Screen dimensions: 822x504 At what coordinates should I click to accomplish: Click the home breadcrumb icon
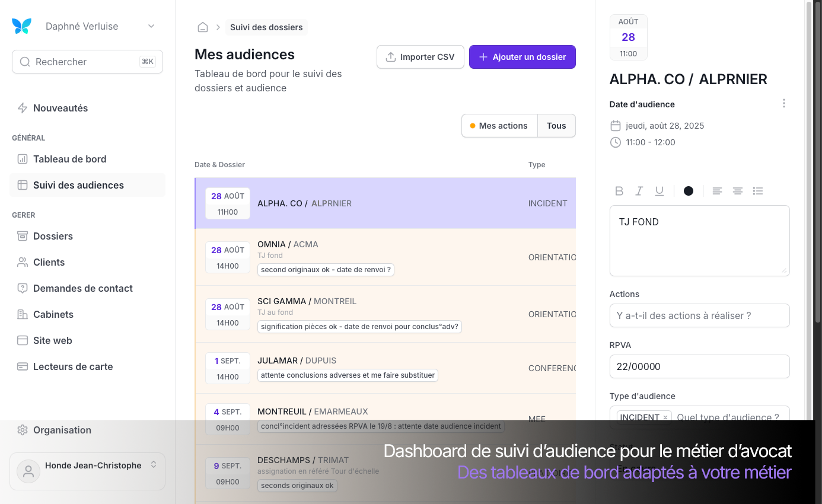203,27
